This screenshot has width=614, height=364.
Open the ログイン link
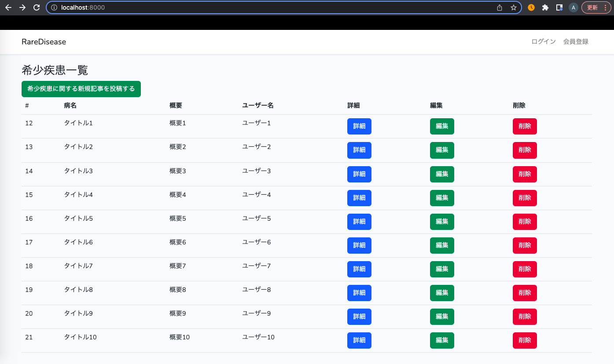(x=543, y=41)
